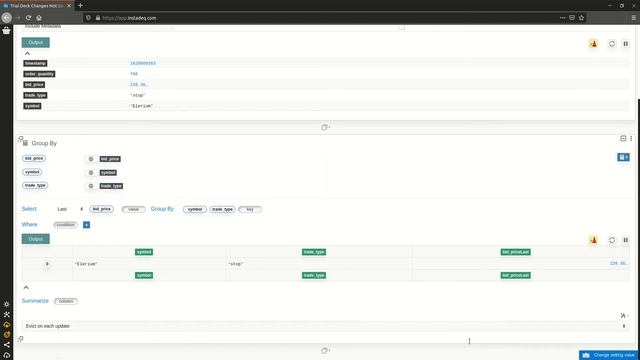This screenshot has width=640, height=360.
Task: Click the translate icon above the Evict dropdown
Action: (x=624, y=315)
